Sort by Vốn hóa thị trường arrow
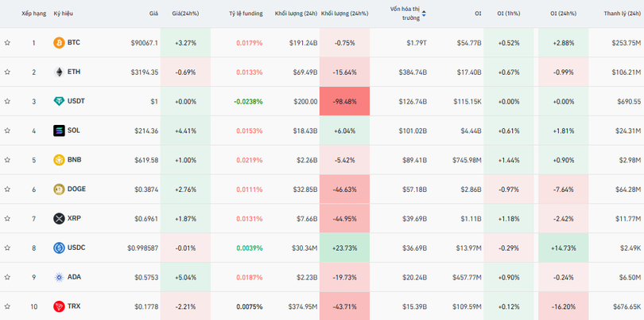 pyautogui.click(x=424, y=14)
